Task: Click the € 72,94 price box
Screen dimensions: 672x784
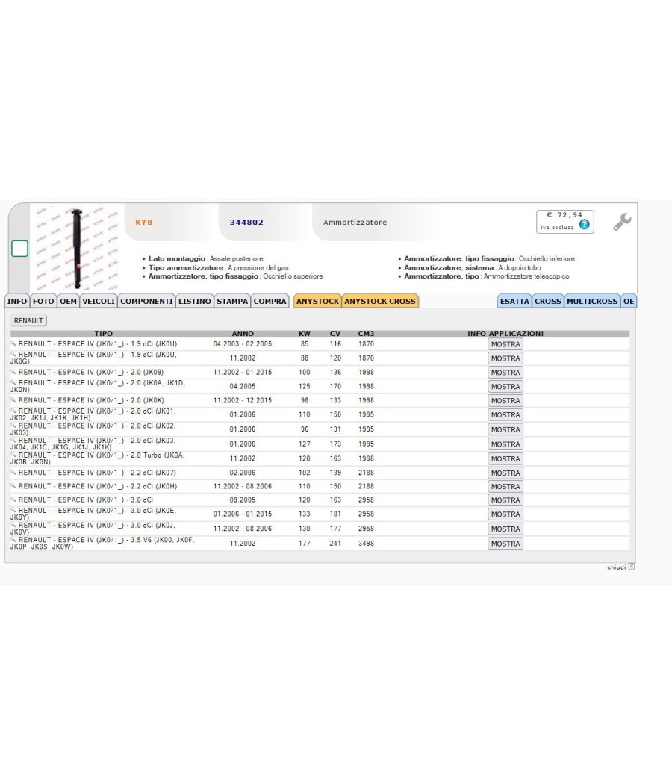Action: tap(565, 222)
